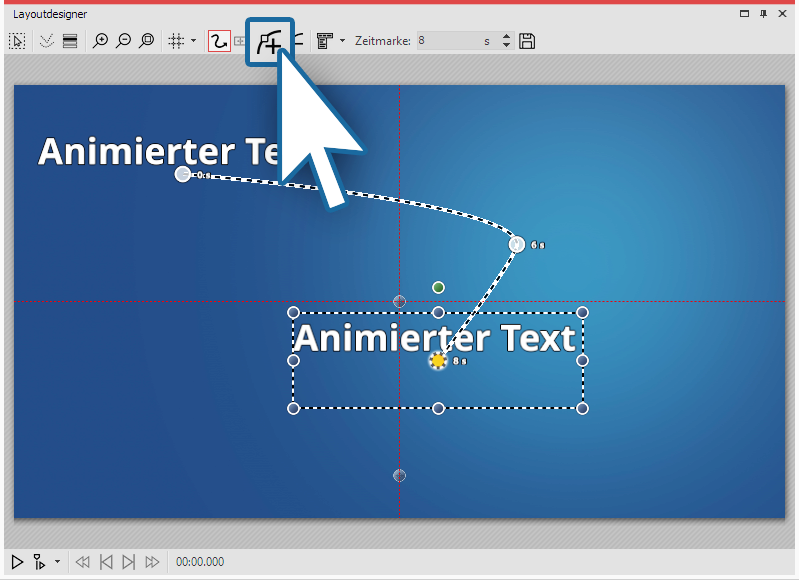This screenshot has height=580, width=799.
Task: Click the zoom in magnifier icon
Action: pos(100,41)
